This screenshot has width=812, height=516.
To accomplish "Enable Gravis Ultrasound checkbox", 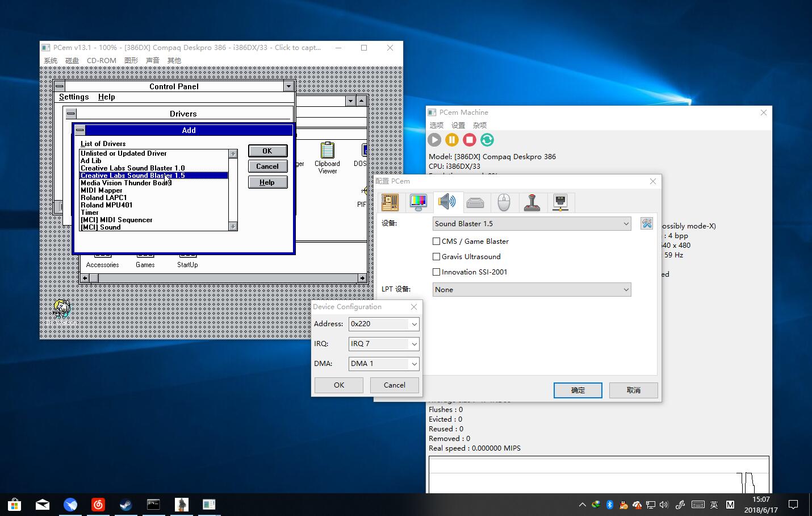I will coord(436,257).
